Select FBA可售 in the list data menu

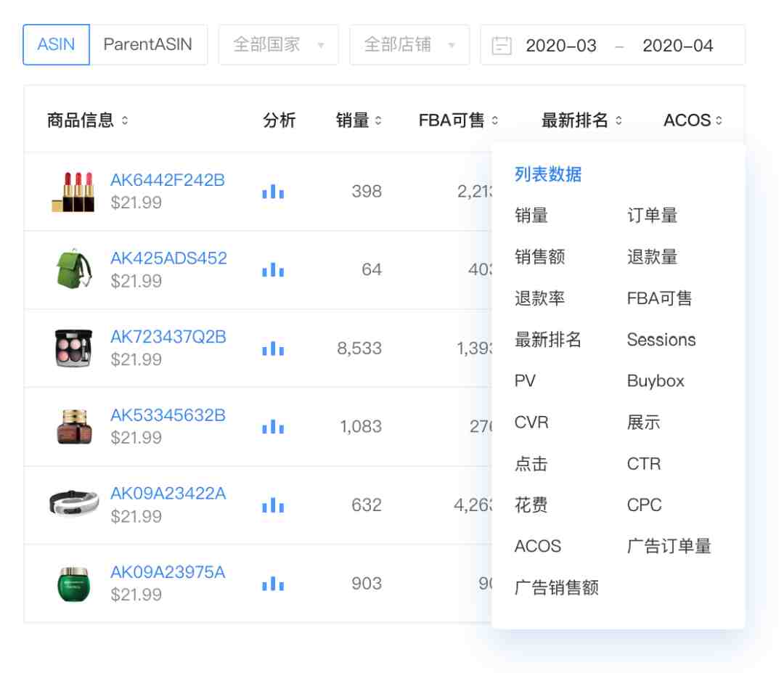[659, 298]
